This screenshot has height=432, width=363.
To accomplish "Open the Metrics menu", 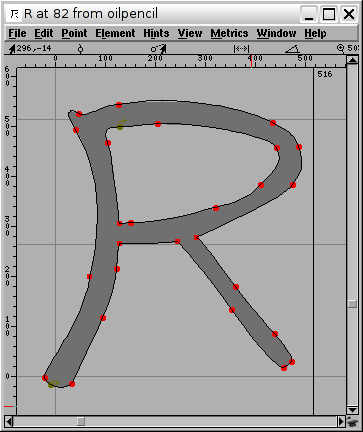I will tap(229, 33).
